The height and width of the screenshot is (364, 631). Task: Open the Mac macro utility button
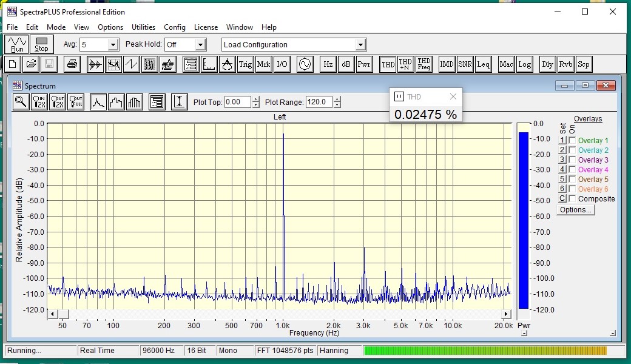[506, 64]
